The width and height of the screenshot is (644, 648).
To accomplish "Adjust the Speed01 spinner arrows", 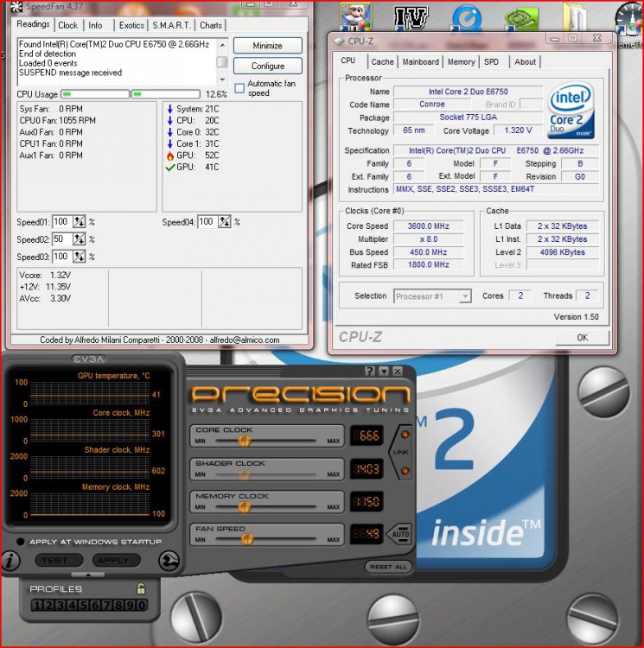I will [x=79, y=222].
